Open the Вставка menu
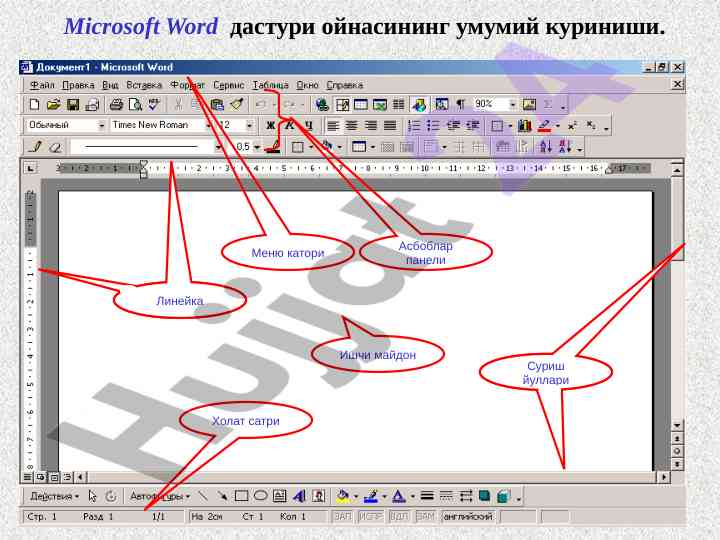Viewport: 720px width, 540px height. (x=144, y=85)
